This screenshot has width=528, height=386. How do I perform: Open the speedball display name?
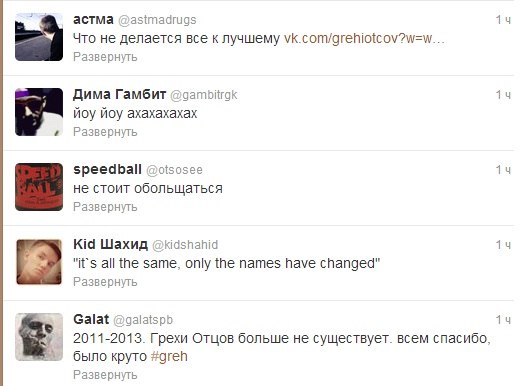(107, 169)
